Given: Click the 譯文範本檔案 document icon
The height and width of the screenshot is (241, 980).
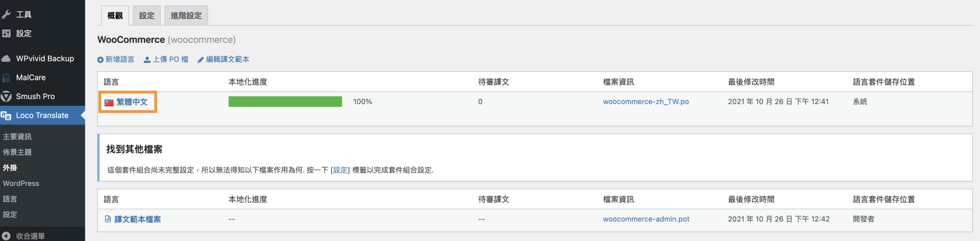Looking at the screenshot, I should [108, 219].
